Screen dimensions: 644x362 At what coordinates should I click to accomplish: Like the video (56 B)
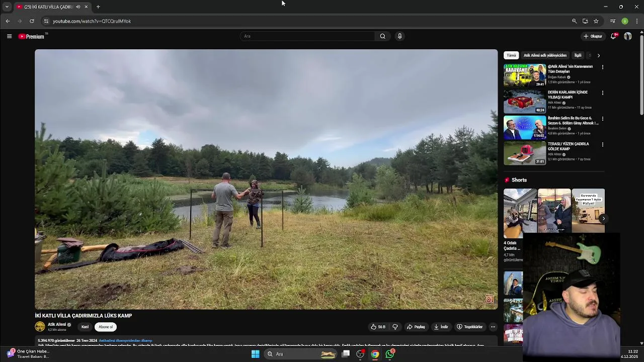[378, 327]
